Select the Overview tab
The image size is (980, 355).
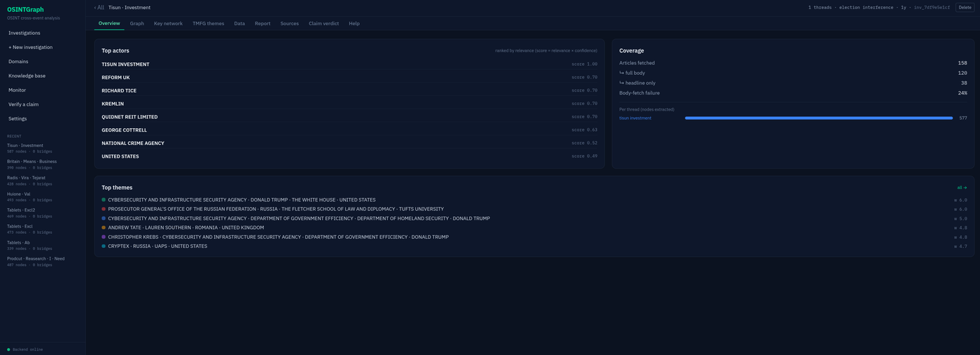click(109, 23)
